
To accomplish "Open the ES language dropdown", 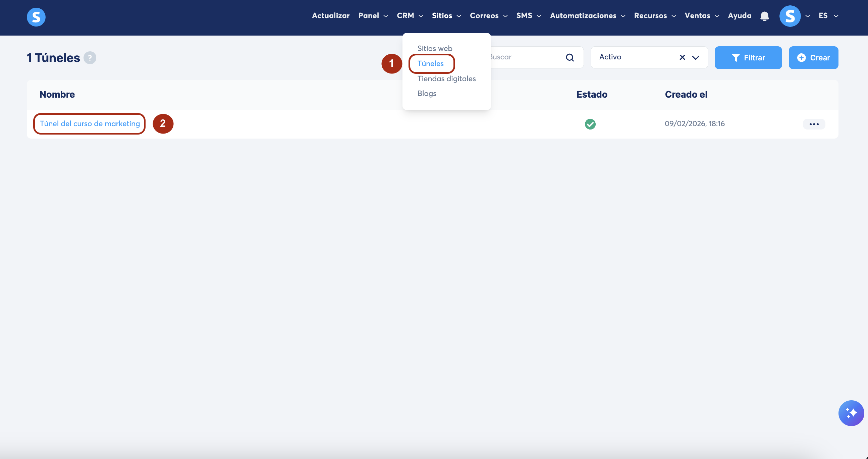I will 828,16.
